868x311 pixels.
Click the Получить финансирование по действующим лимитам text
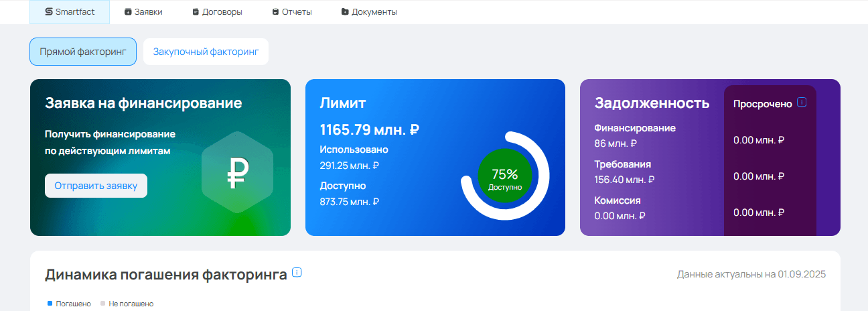[110, 143]
